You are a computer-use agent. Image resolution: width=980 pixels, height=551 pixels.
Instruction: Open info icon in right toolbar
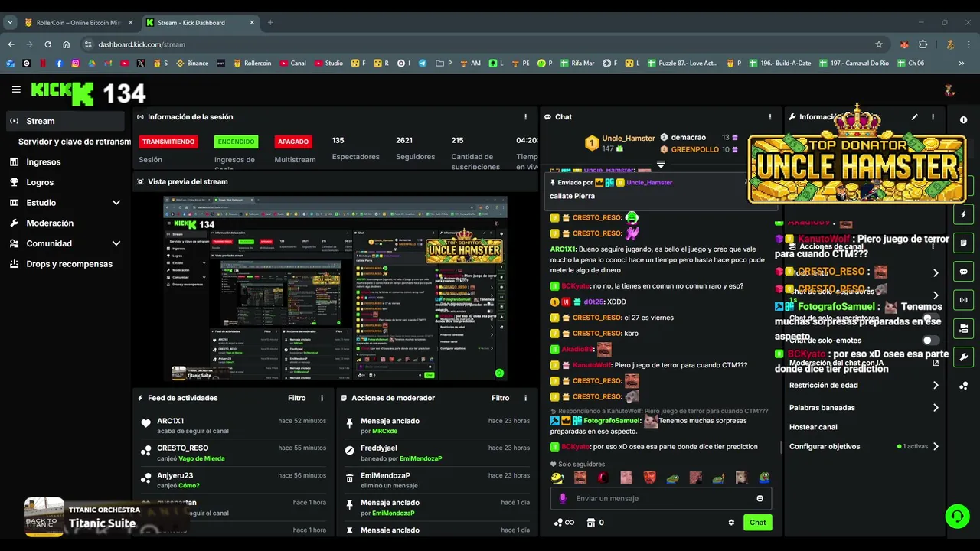pos(963,120)
